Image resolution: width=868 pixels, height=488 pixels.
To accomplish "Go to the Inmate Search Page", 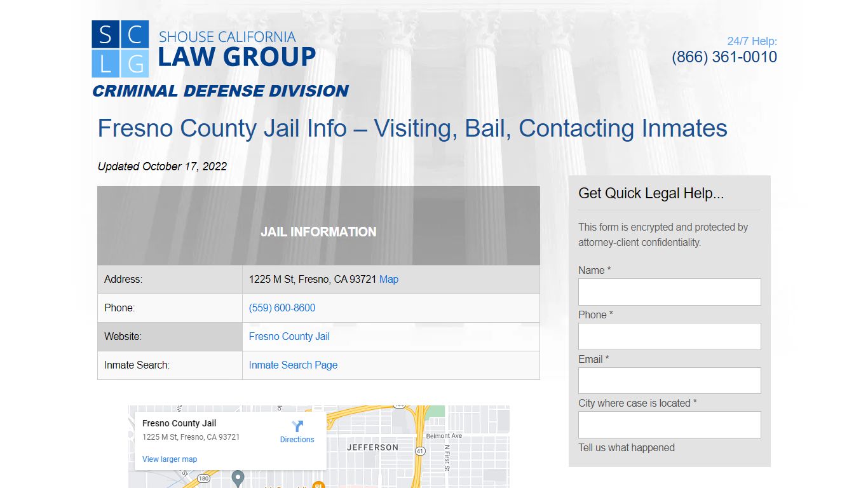I will 293,365.
